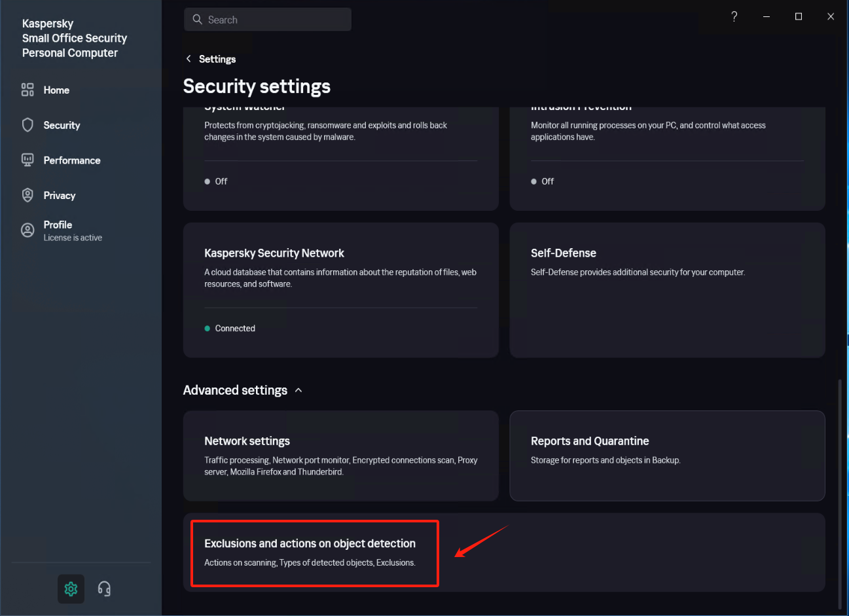The height and width of the screenshot is (616, 849).
Task: Open the Performance menu item
Action: click(x=72, y=160)
